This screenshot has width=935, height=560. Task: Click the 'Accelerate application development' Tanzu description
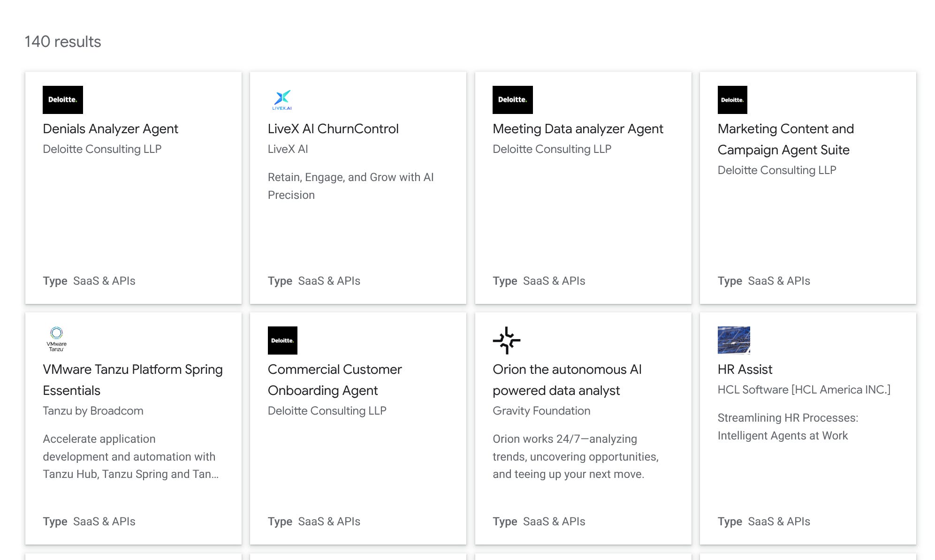[x=131, y=457]
